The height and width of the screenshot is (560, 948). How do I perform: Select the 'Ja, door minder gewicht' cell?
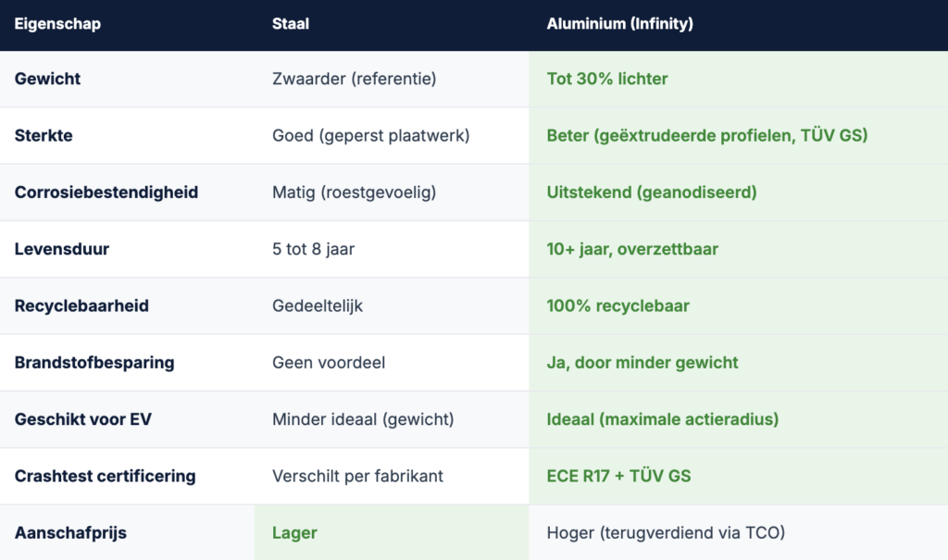tap(642, 362)
